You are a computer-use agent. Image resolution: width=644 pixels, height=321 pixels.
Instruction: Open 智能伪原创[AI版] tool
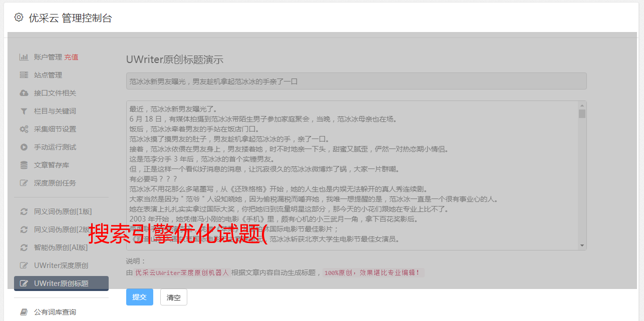(x=61, y=247)
